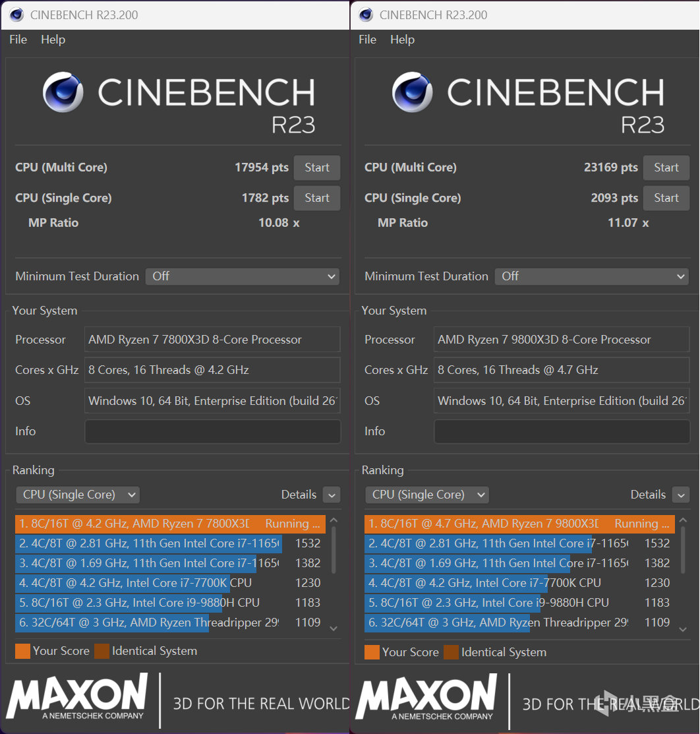Click ranking scroll-up arrow in right window
The width and height of the screenshot is (700, 734).
pyautogui.click(x=683, y=520)
